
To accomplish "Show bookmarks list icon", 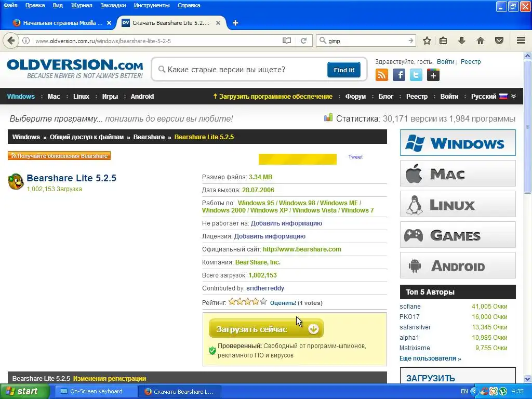I will point(443,41).
